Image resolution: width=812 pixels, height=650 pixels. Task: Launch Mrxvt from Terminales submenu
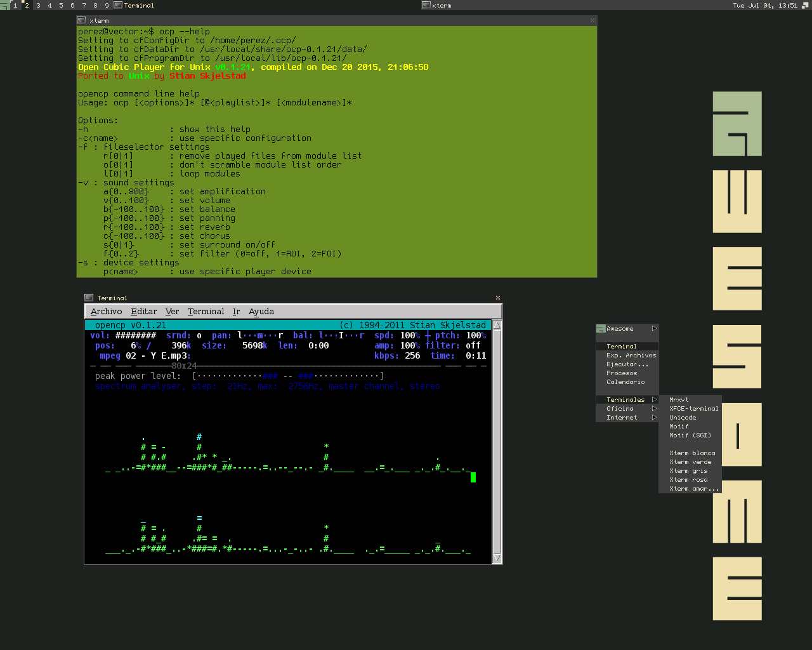[x=690, y=400]
